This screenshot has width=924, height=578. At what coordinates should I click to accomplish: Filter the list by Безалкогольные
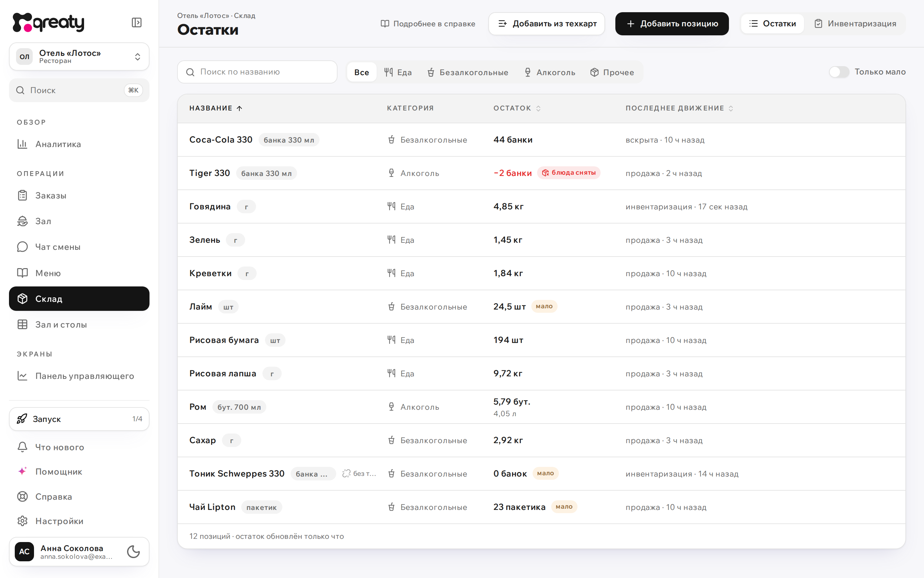tap(467, 72)
